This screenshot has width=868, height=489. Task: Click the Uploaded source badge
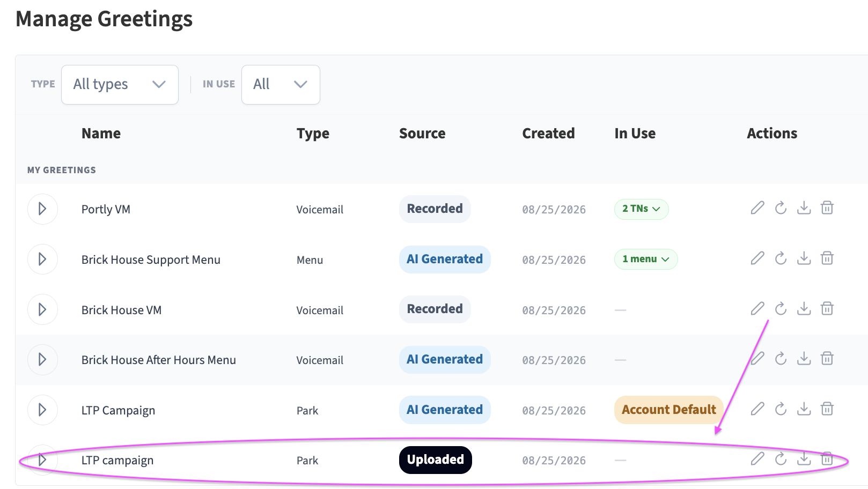[x=436, y=460]
